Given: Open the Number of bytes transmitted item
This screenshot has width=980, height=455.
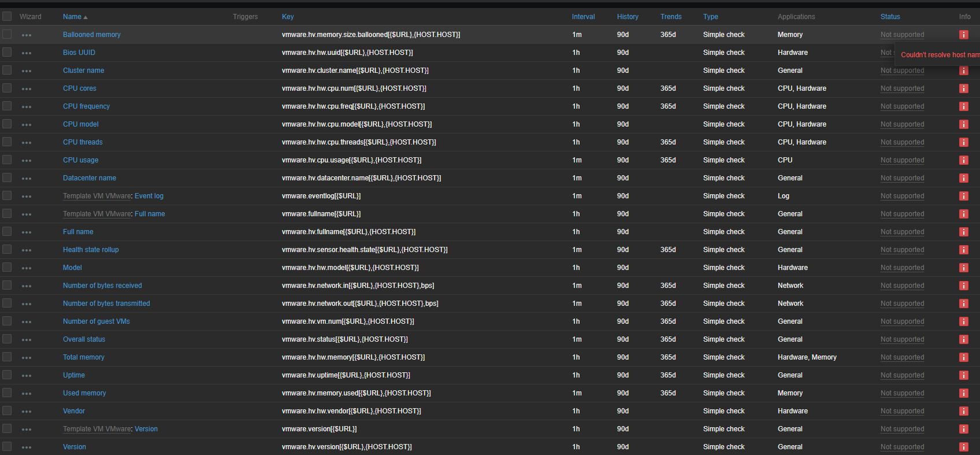Looking at the screenshot, I should [106, 304].
